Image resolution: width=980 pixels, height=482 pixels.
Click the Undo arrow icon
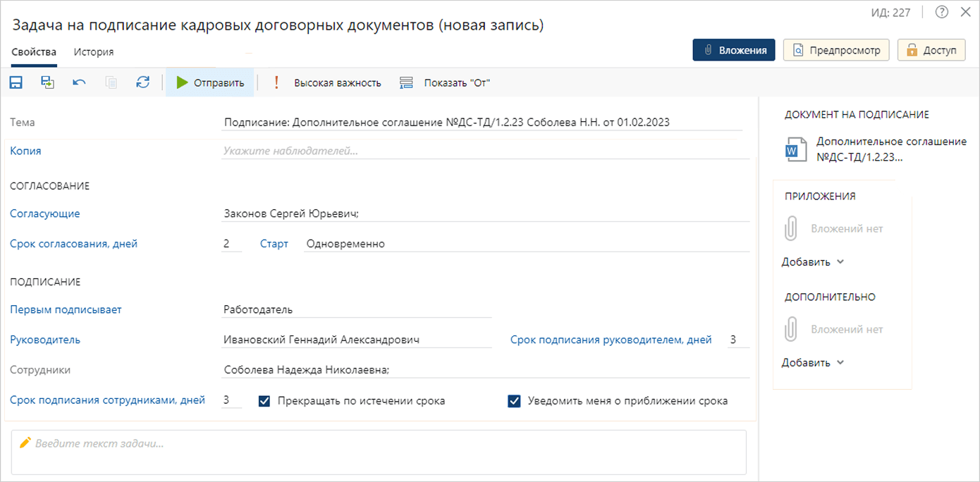(79, 82)
